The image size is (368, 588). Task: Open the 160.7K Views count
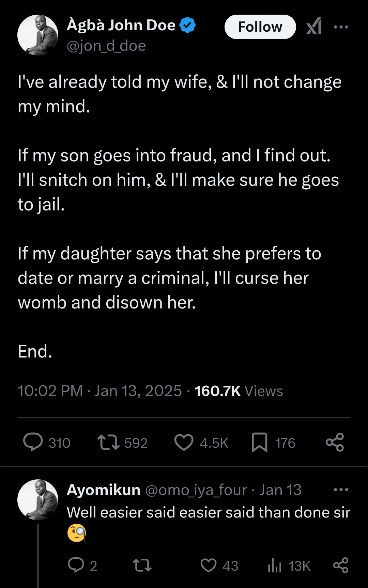click(239, 391)
